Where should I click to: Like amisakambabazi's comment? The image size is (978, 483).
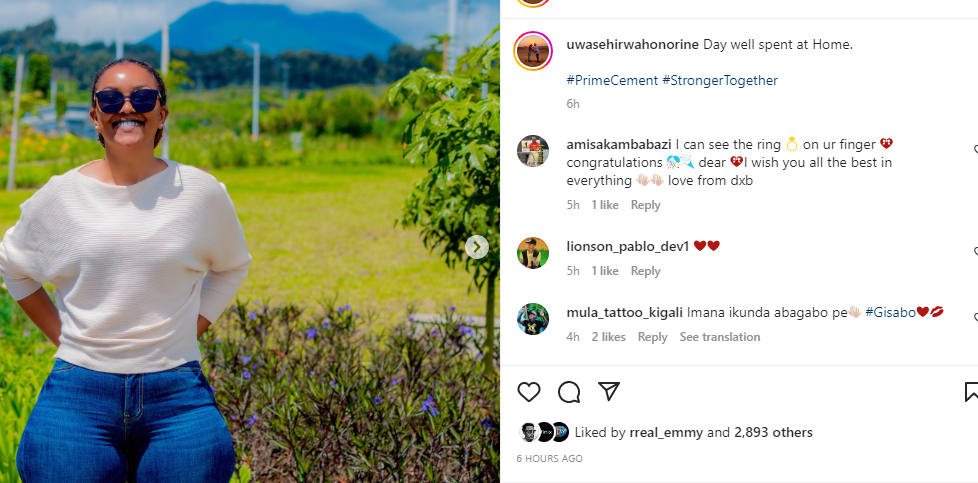click(x=976, y=150)
